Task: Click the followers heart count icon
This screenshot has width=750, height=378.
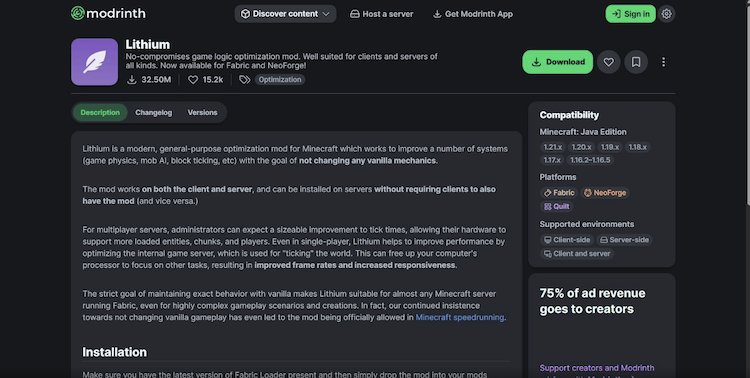Action: tap(193, 80)
